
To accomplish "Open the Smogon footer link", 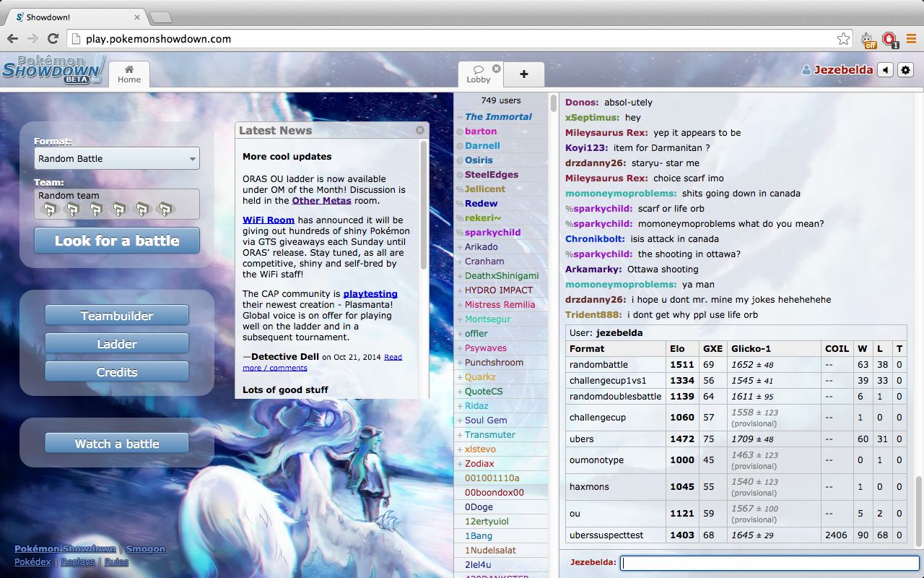I will point(145,548).
